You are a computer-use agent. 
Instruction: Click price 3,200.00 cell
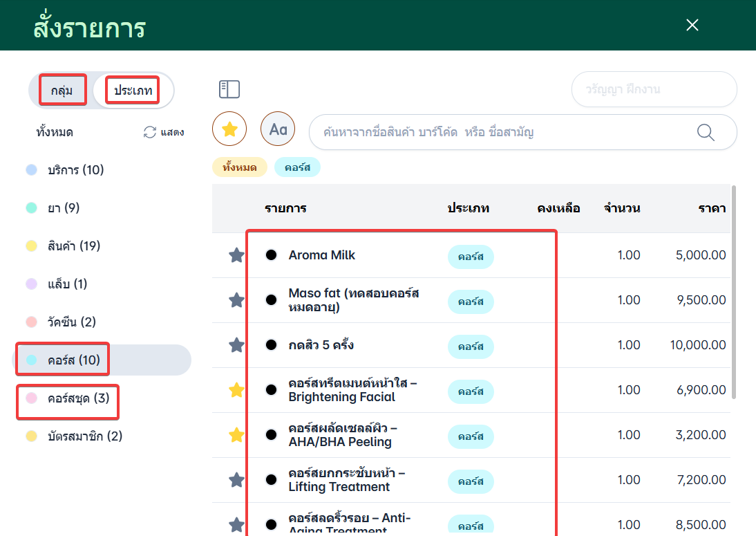pos(701,435)
